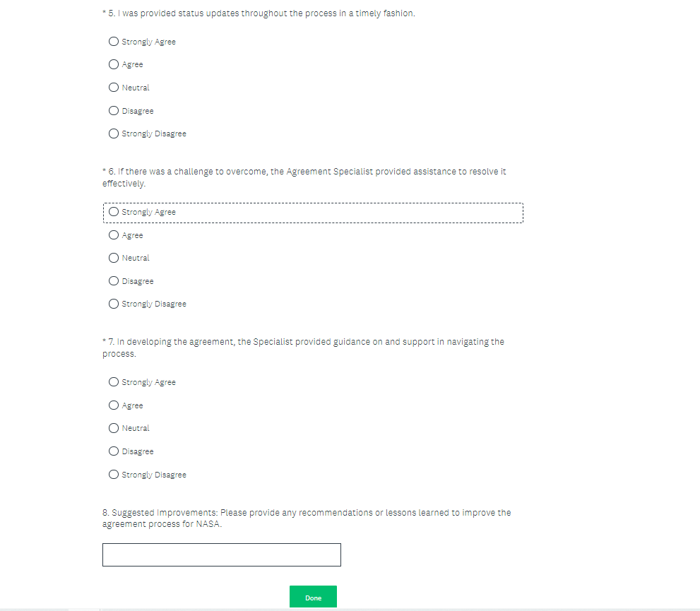Image resolution: width=700 pixels, height=611 pixels.
Task: Pick Disagree for question 7
Action: point(114,451)
